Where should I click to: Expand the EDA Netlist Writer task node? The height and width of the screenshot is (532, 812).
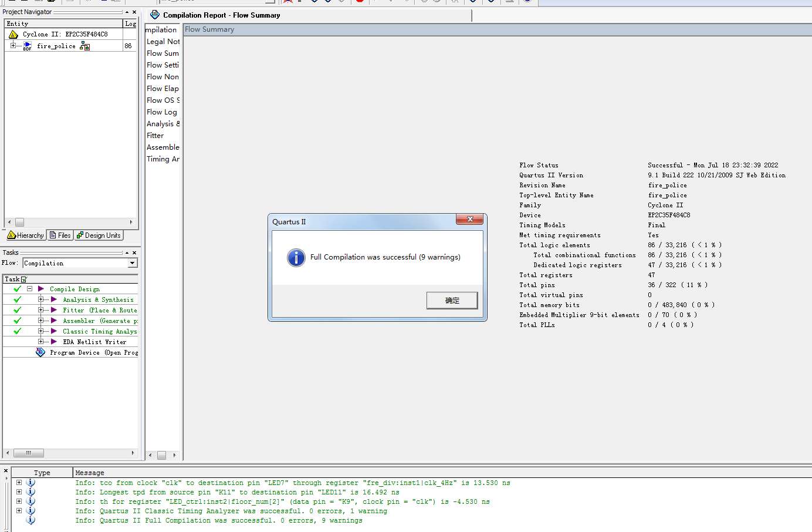(x=41, y=342)
